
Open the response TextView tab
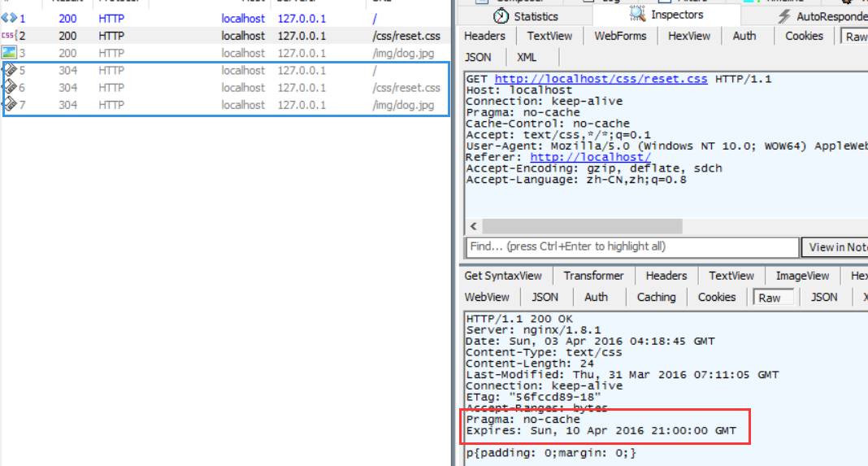tap(731, 276)
